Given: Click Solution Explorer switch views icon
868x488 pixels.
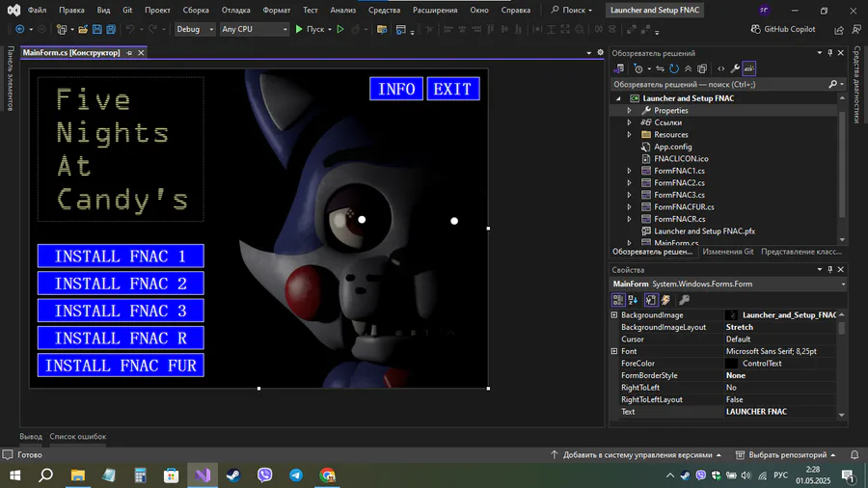Looking at the screenshot, I should click(x=619, y=68).
